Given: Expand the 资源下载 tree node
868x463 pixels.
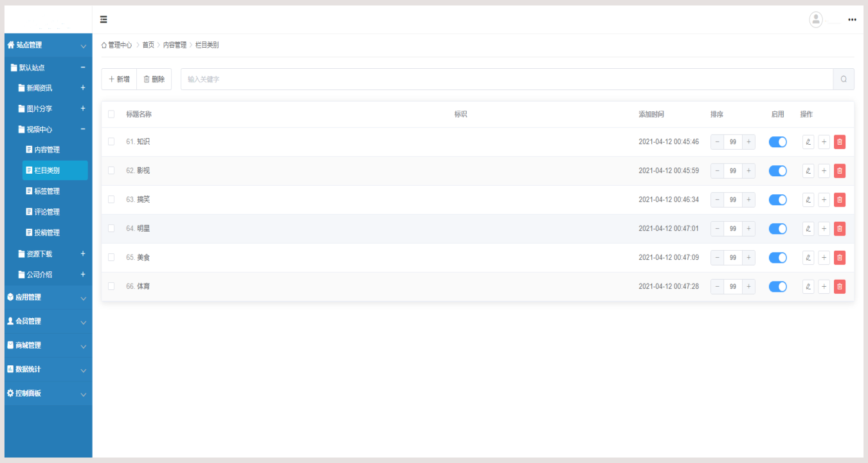Looking at the screenshot, I should (x=83, y=254).
